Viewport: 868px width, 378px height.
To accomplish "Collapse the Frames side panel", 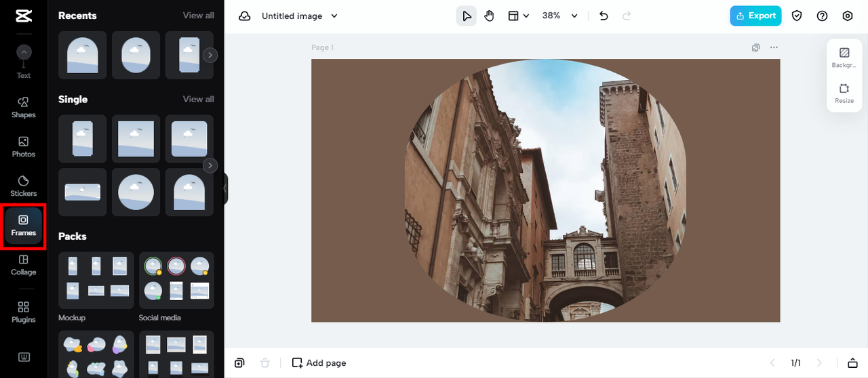I will [x=226, y=188].
